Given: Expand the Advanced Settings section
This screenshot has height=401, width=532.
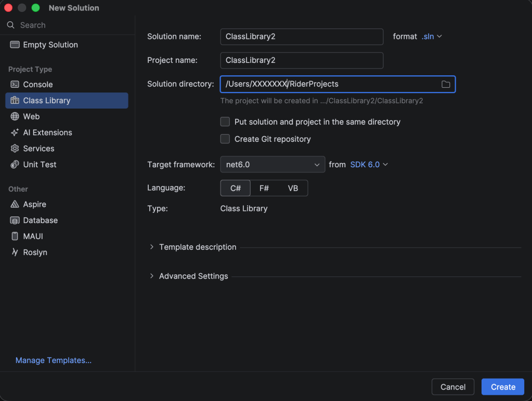Looking at the screenshot, I should [193, 276].
